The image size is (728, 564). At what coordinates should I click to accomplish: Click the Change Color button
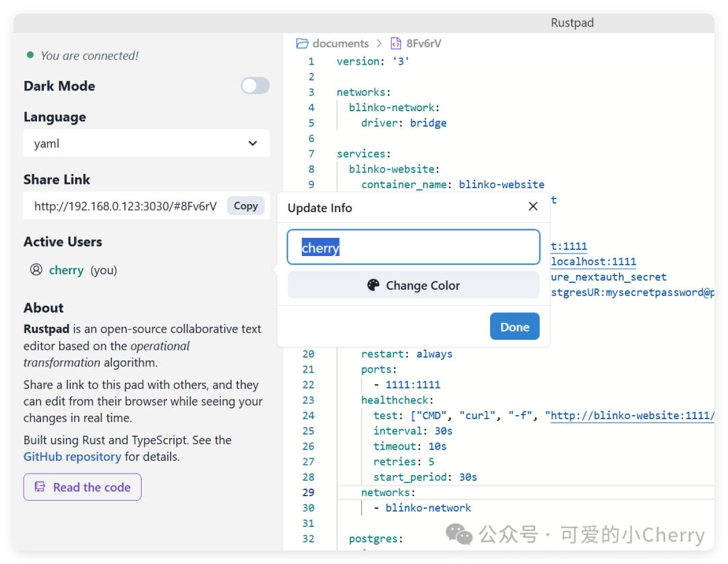[x=413, y=285]
